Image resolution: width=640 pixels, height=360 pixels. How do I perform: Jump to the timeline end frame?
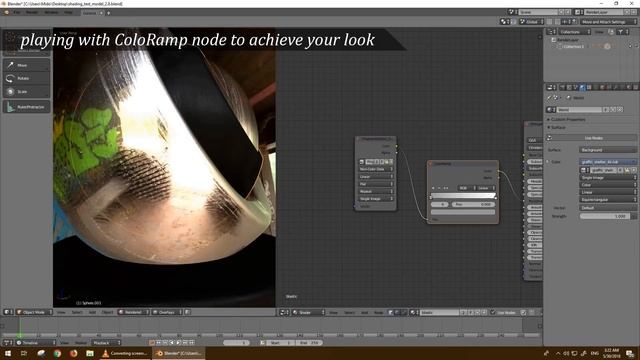tap(191, 343)
